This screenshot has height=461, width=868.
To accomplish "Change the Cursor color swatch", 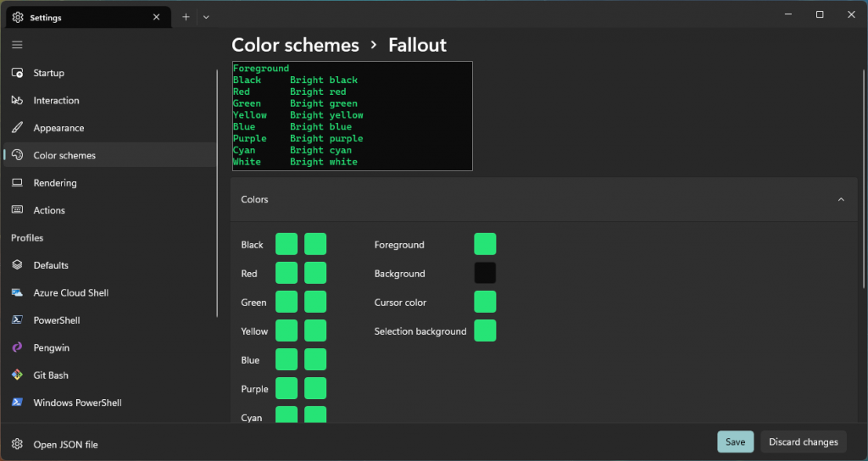I will point(485,302).
